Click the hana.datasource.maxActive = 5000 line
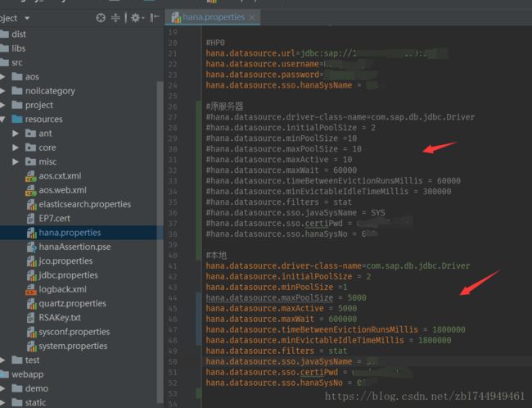 [x=281, y=309]
